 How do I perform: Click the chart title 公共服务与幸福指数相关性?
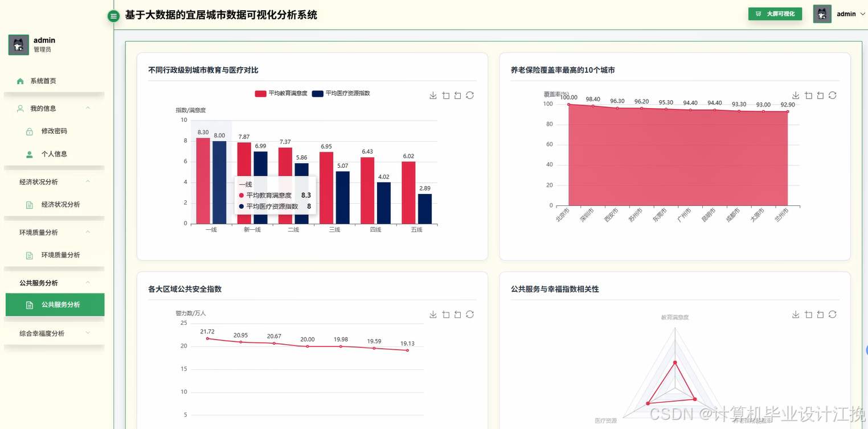tap(555, 289)
